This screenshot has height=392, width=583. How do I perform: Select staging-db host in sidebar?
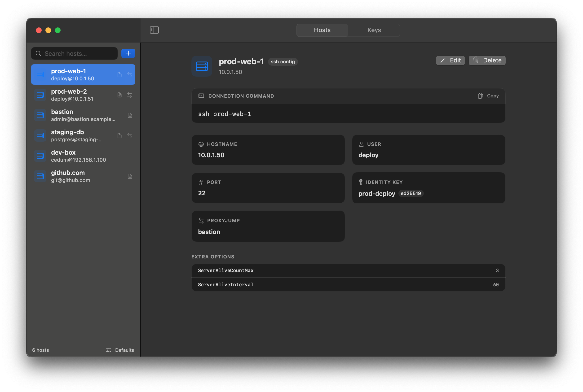pos(83,135)
